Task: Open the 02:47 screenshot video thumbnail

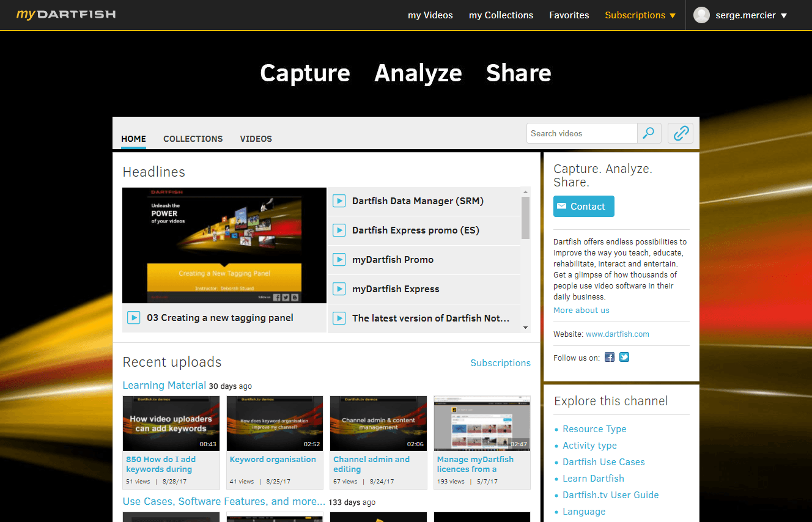Action: tap(482, 423)
